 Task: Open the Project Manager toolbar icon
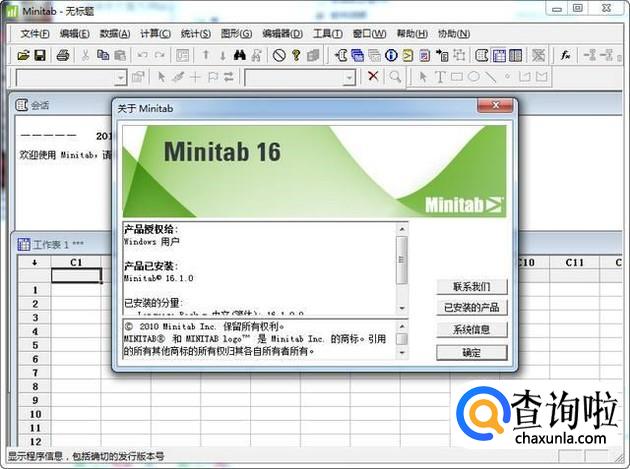pyautogui.click(x=515, y=55)
